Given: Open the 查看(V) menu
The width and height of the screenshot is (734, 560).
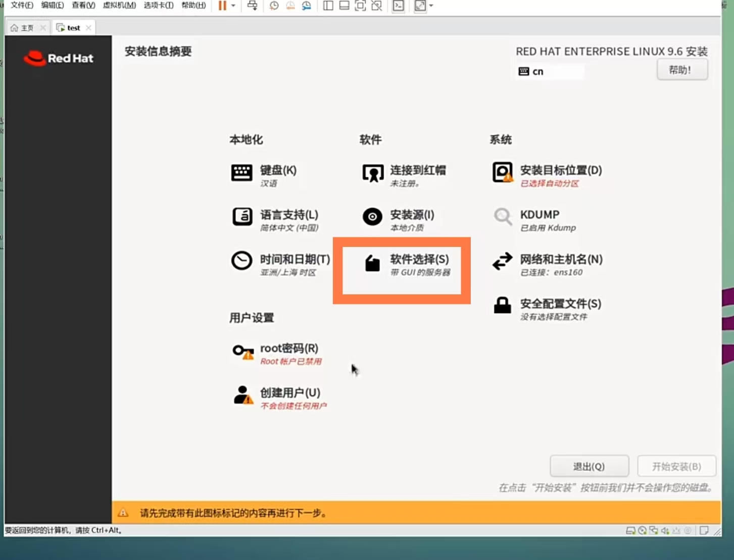Looking at the screenshot, I should coord(83,5).
